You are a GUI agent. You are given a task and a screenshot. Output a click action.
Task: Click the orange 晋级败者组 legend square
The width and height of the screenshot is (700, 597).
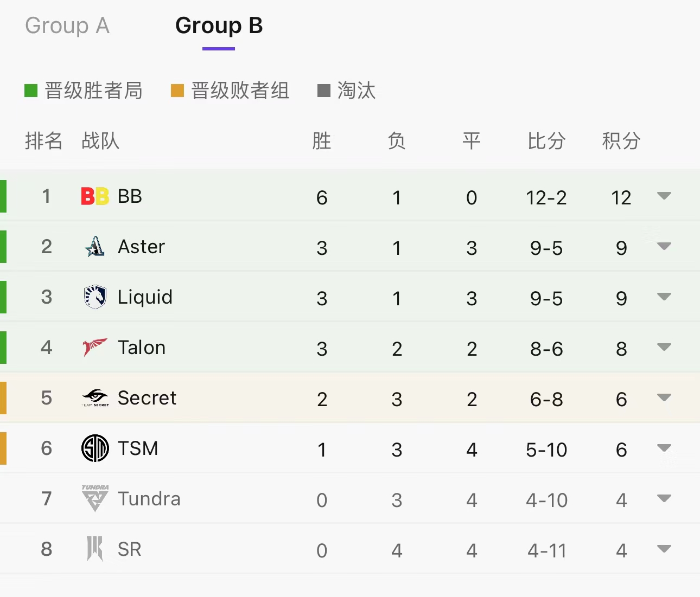(x=177, y=91)
